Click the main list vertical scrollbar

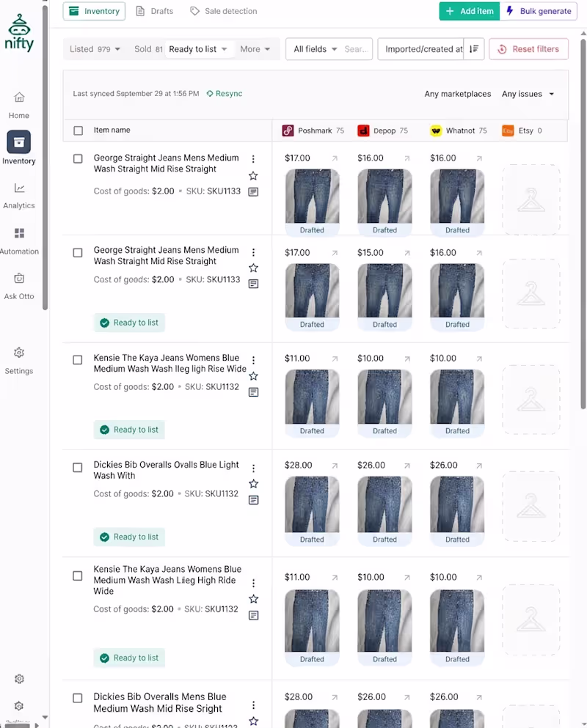[x=583, y=223]
